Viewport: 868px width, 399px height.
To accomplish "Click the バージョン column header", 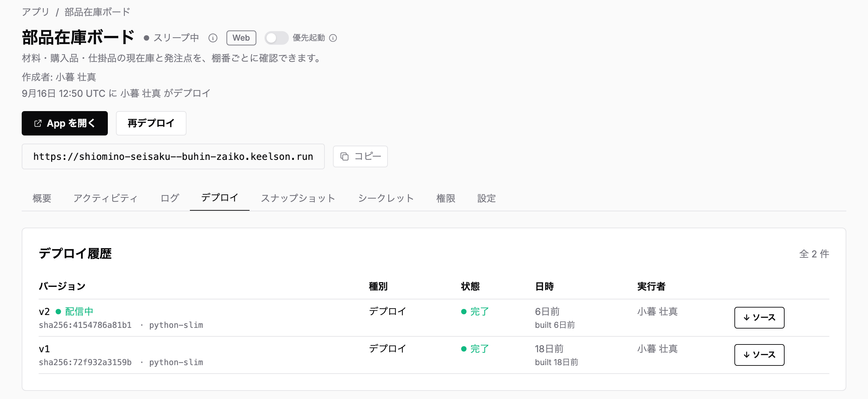I will 62,287.
